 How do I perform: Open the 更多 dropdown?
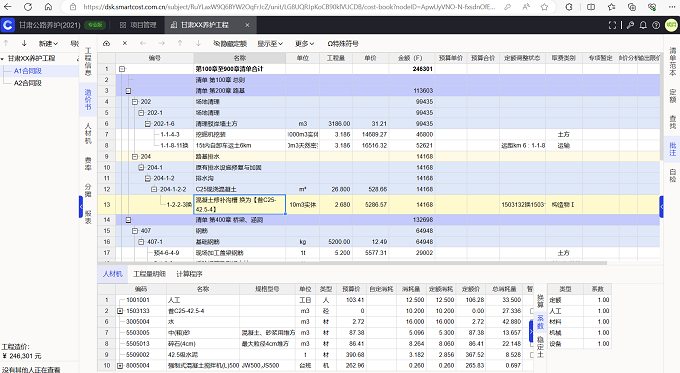tap(304, 43)
